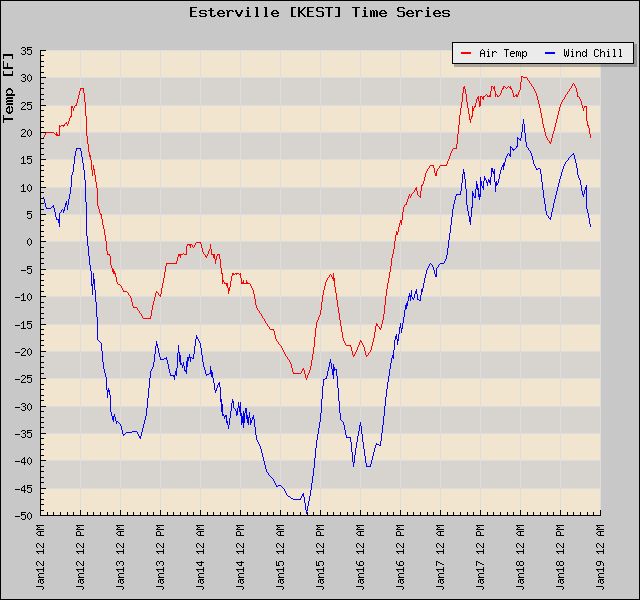Screen dimensions: 640x600
Task: Click the y-axis value 10
Action: click(x=27, y=188)
